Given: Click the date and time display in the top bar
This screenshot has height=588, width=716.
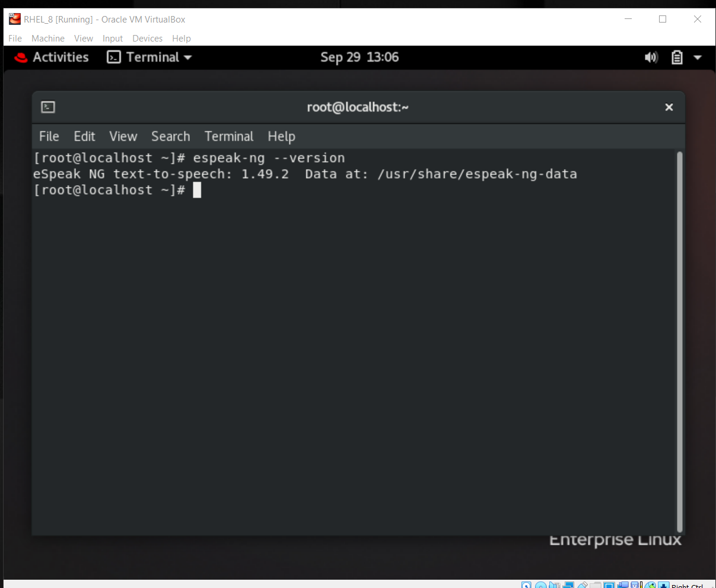Looking at the screenshot, I should [x=359, y=57].
